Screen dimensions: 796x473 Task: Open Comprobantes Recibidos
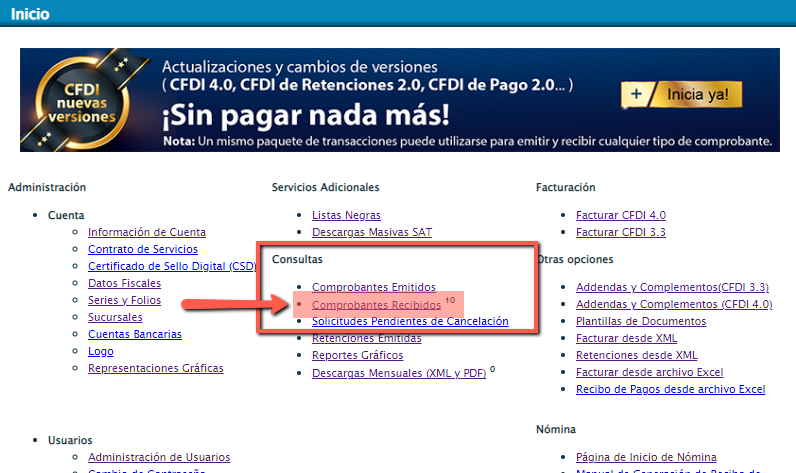click(x=376, y=305)
